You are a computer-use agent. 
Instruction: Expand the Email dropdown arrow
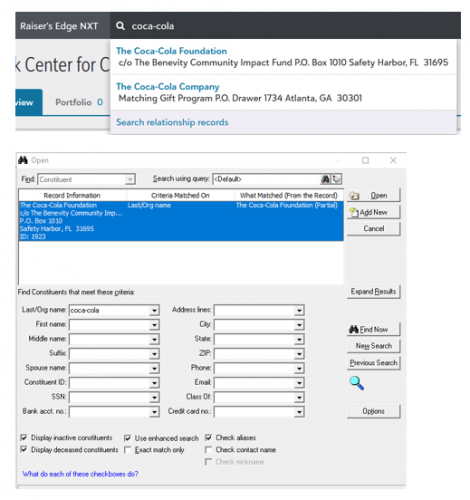[x=299, y=383]
